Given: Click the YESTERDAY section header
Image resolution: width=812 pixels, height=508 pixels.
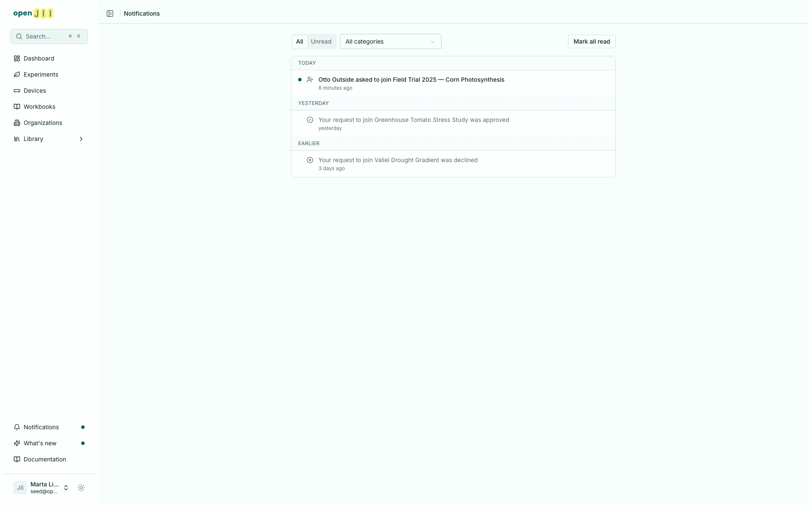Looking at the screenshot, I should pyautogui.click(x=313, y=103).
